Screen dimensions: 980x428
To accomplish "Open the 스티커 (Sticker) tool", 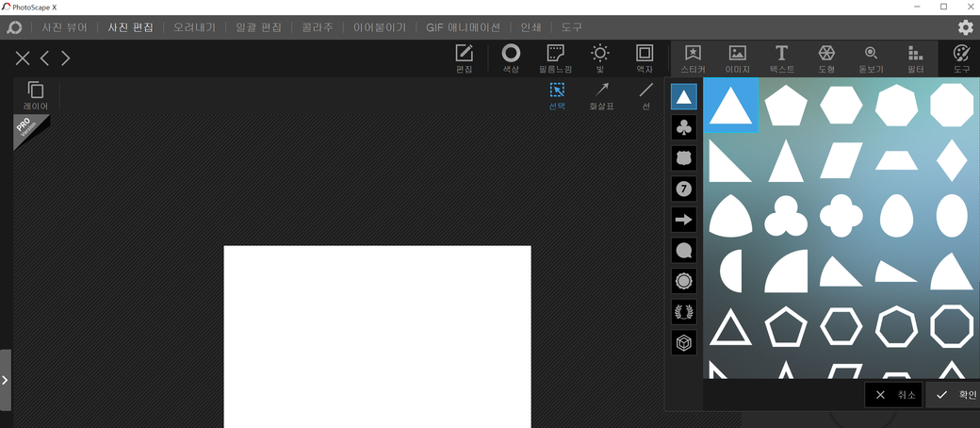I will [693, 58].
